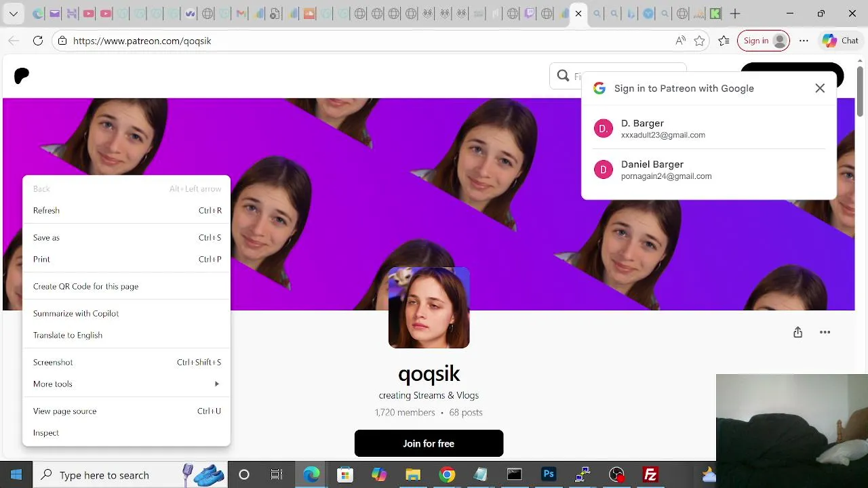Close the Google sign-in popup
The height and width of the screenshot is (488, 868).
click(x=820, y=88)
